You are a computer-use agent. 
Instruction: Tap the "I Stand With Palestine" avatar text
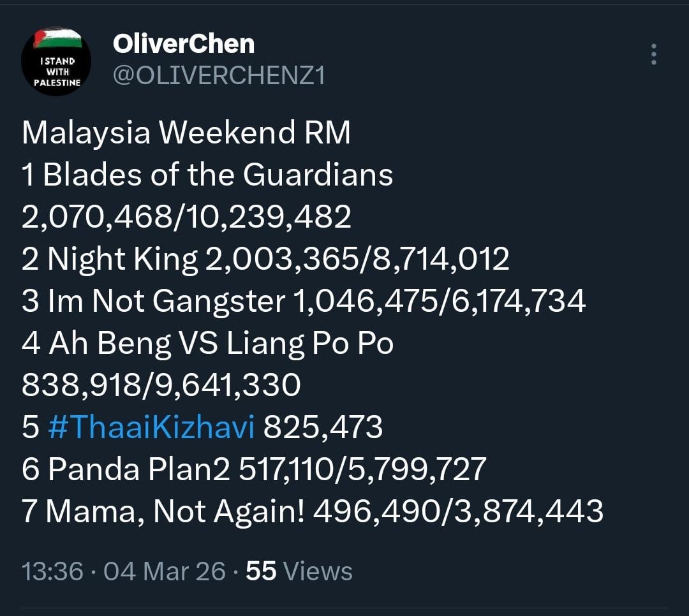[57, 71]
